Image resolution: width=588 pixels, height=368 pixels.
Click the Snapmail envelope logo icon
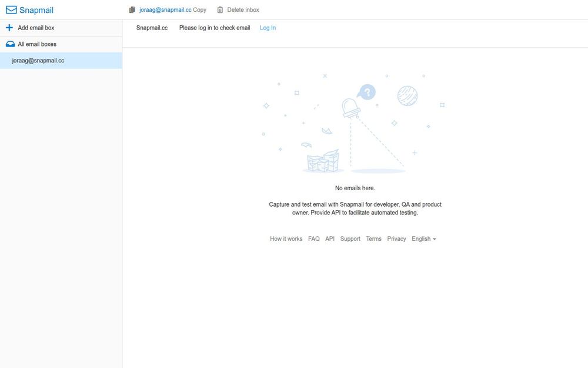point(11,10)
